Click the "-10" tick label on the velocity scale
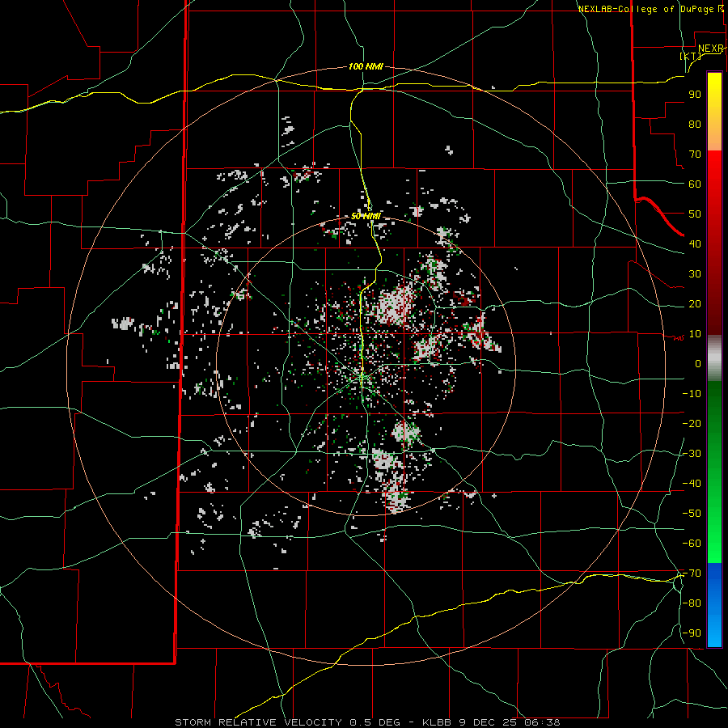The width and height of the screenshot is (728, 728). [692, 394]
